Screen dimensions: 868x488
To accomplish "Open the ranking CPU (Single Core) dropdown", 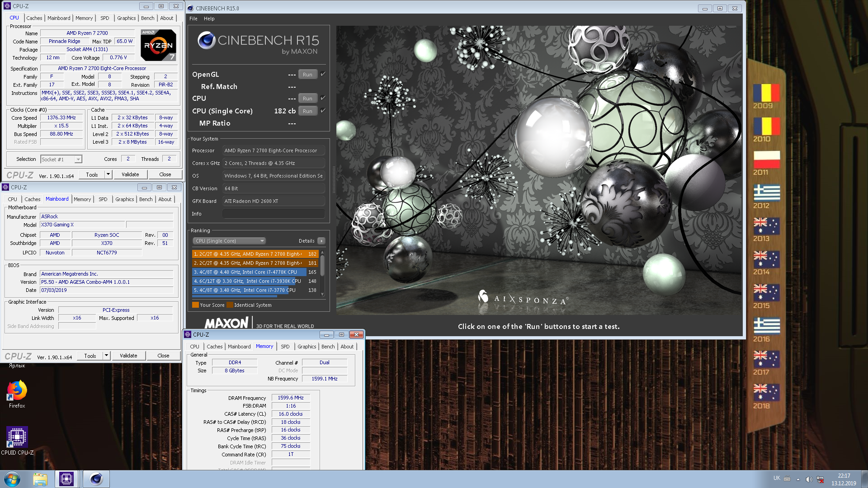I will tap(229, 241).
